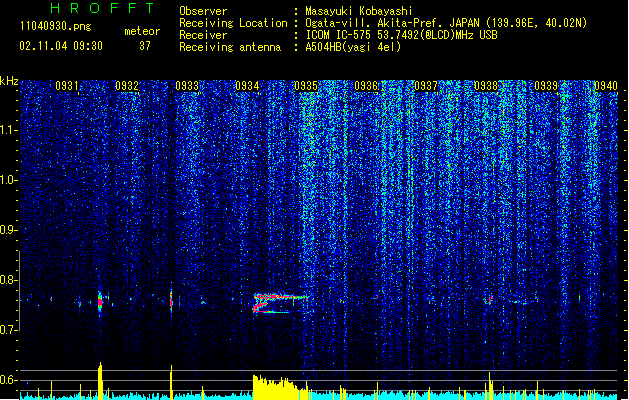Image resolution: width=629 pixels, height=400 pixels.
Task: Click the 0939 time marker
Action: (x=546, y=86)
